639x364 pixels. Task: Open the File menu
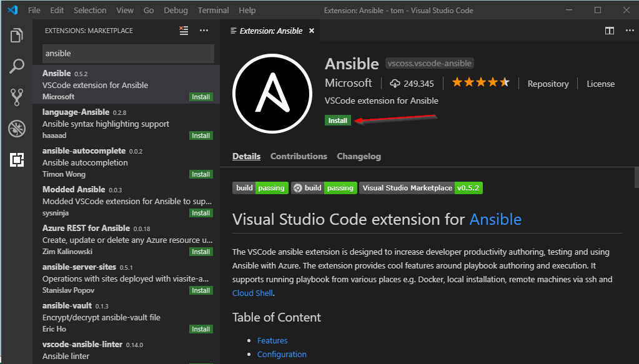[x=34, y=9]
